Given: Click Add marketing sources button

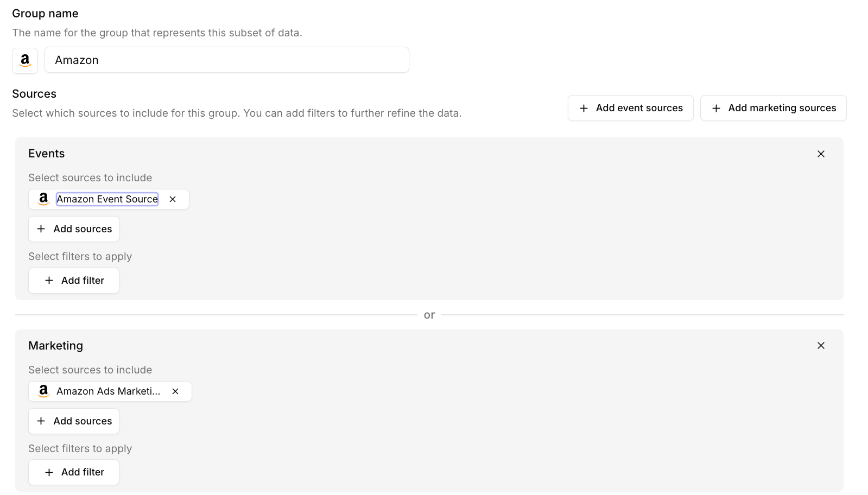Looking at the screenshot, I should pos(773,108).
